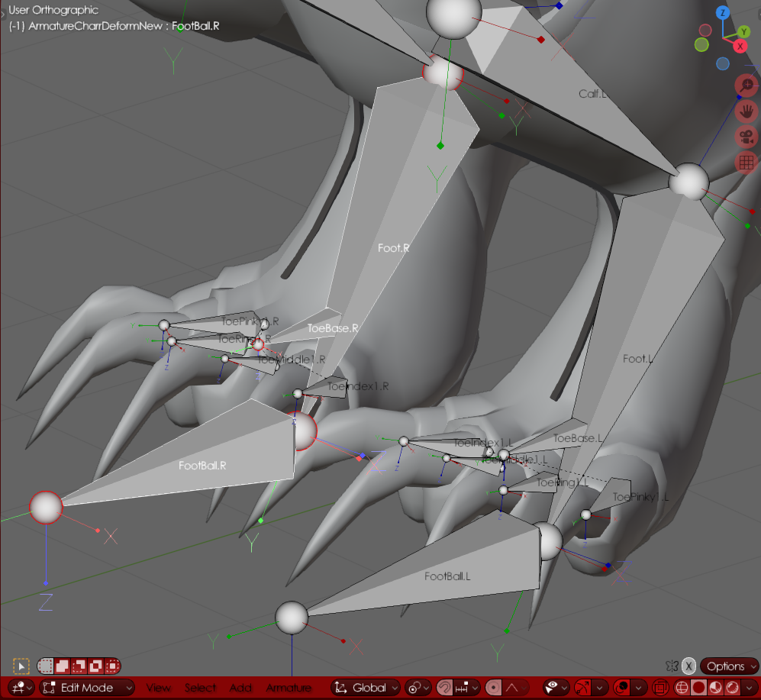Switch to solid viewport shading
Image resolution: width=761 pixels, height=700 pixels.
[698, 687]
